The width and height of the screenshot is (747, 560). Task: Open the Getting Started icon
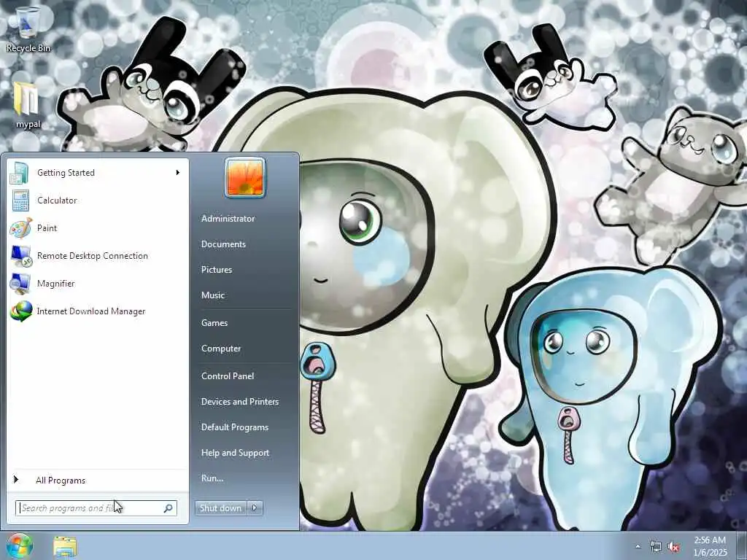[20, 173]
